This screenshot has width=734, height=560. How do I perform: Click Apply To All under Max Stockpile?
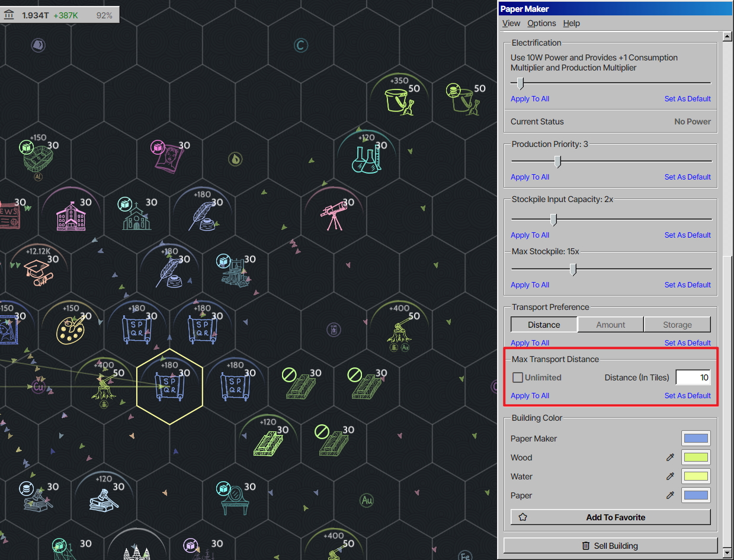(x=530, y=285)
